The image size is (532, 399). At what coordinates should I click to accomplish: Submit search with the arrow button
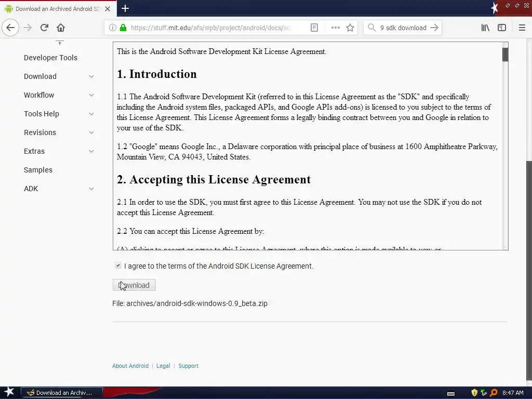434,28
